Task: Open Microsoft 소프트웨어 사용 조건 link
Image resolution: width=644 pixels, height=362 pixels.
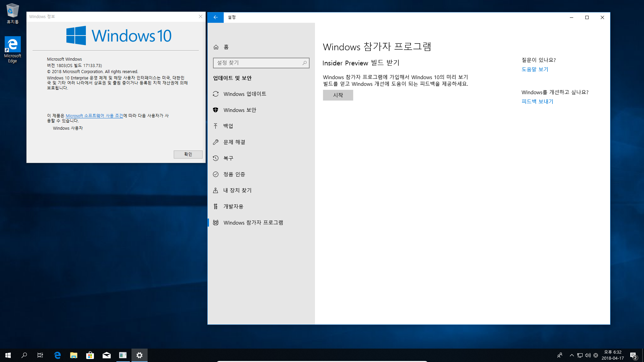Action: [94, 116]
